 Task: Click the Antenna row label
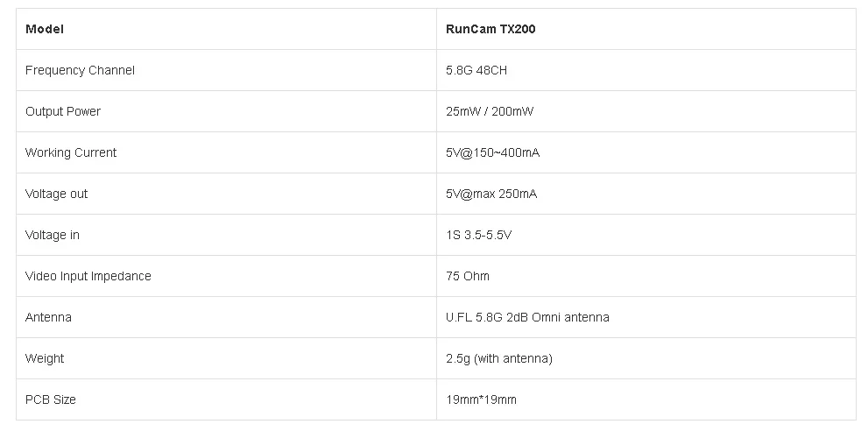[x=48, y=317]
